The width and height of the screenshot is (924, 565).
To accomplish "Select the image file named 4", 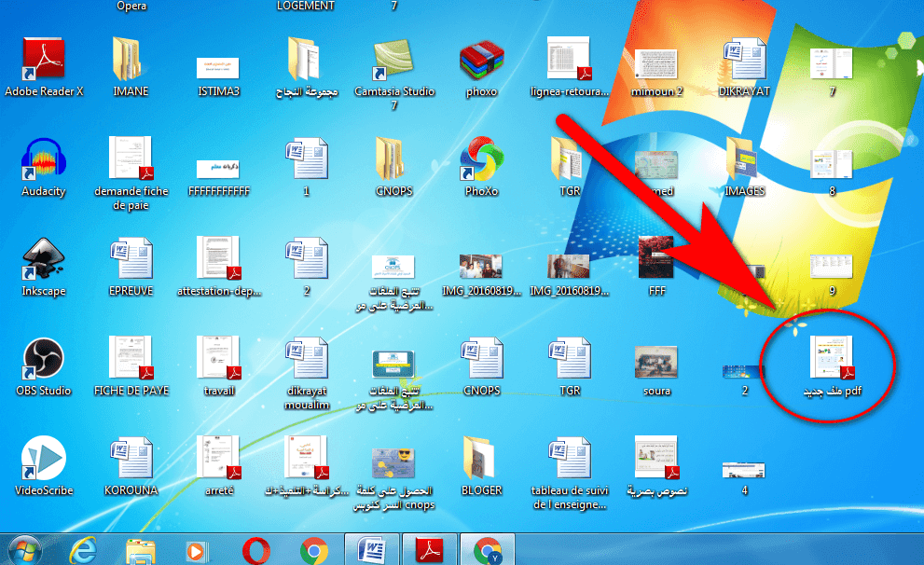I will click(744, 470).
